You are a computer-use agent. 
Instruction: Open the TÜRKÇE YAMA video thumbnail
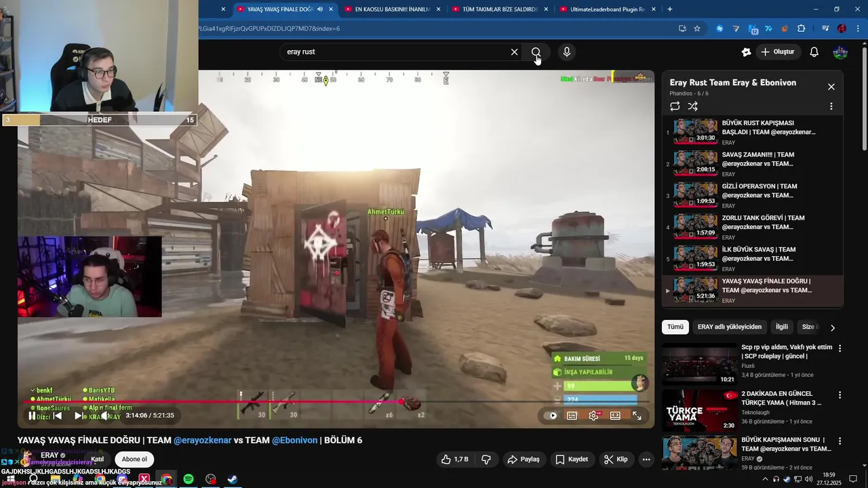[700, 410]
